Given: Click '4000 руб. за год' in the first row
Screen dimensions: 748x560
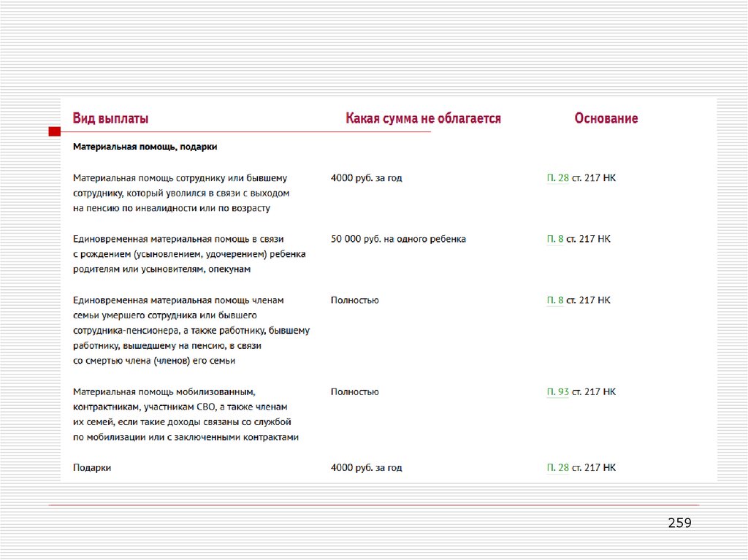Looking at the screenshot, I should 367,178.
